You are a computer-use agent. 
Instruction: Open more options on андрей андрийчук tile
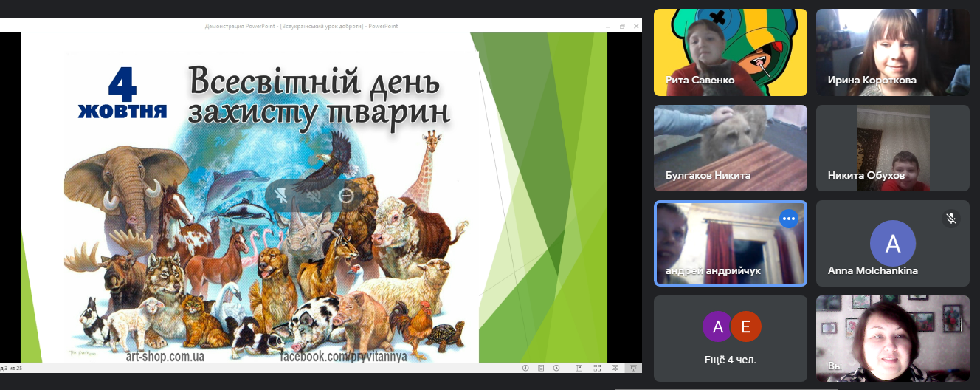tap(789, 219)
